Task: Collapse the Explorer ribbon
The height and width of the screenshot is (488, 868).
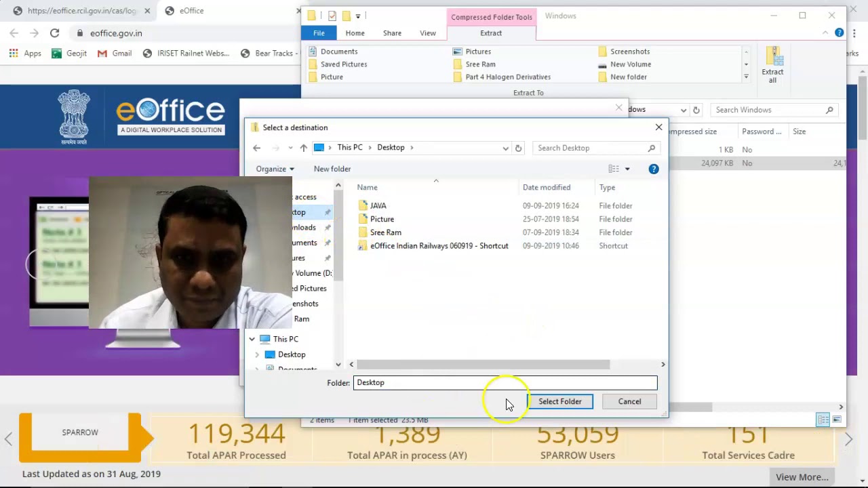Action: (x=825, y=33)
